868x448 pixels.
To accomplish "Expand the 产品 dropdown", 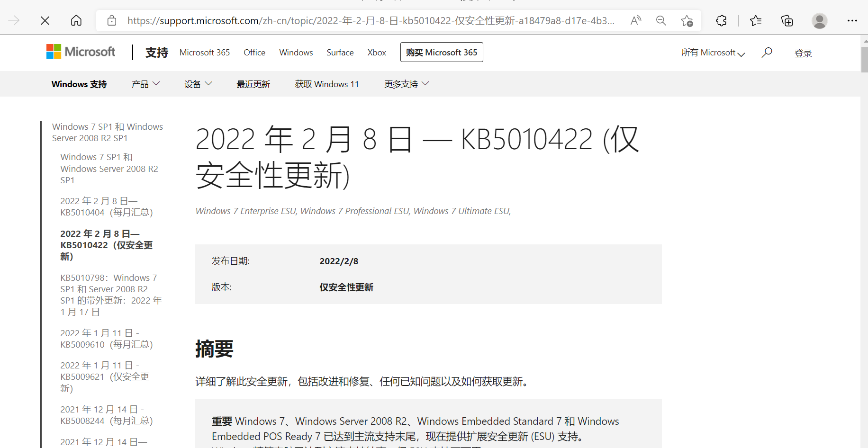I will click(x=145, y=84).
